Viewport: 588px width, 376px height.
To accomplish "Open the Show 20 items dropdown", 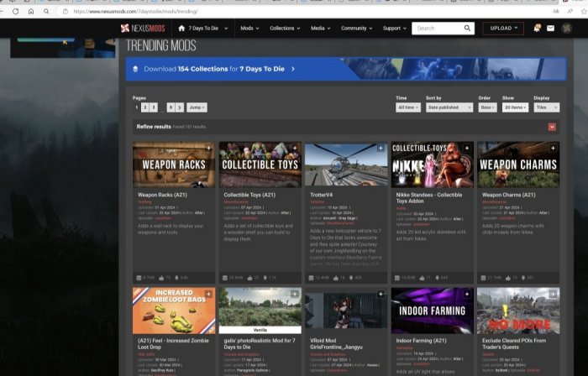I will tap(515, 107).
